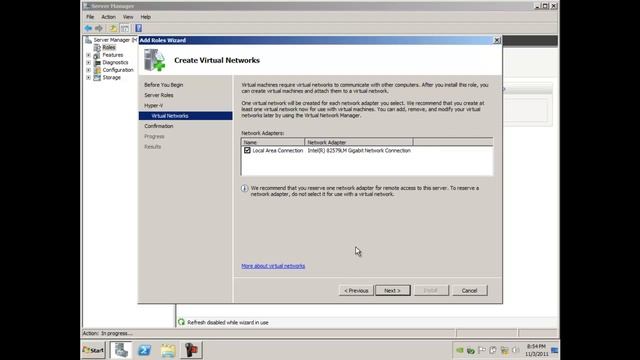The image size is (640, 360).
Task: Click the red recorder taskbar icon
Action: [191, 350]
